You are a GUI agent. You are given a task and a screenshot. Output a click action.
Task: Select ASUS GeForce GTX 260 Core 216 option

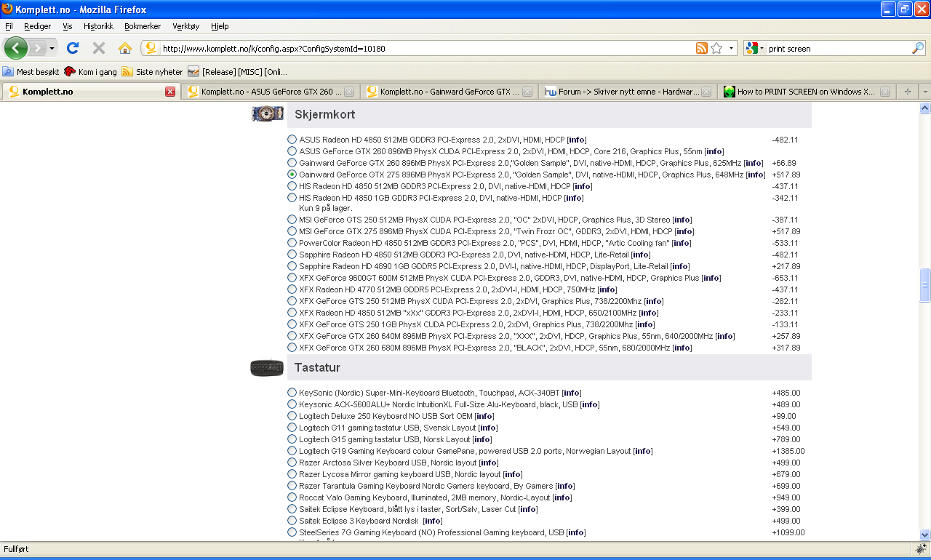pos(292,151)
